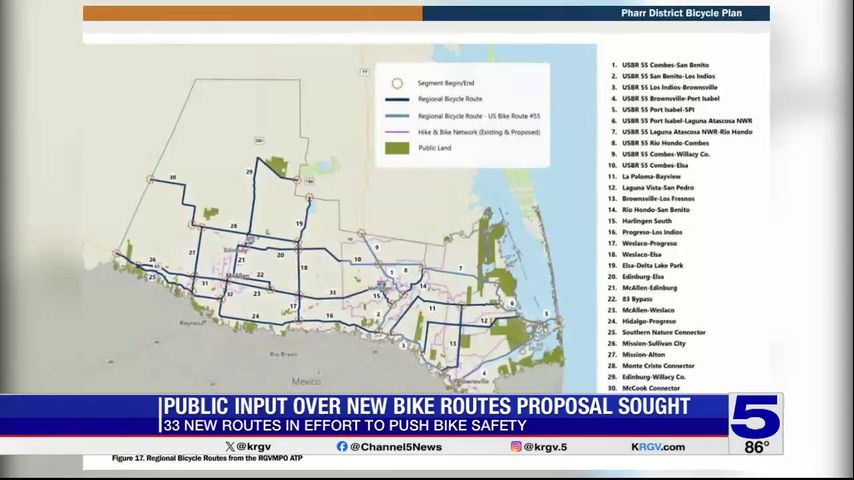Open the KRGV.com website link
854x480 pixels.
[658, 447]
